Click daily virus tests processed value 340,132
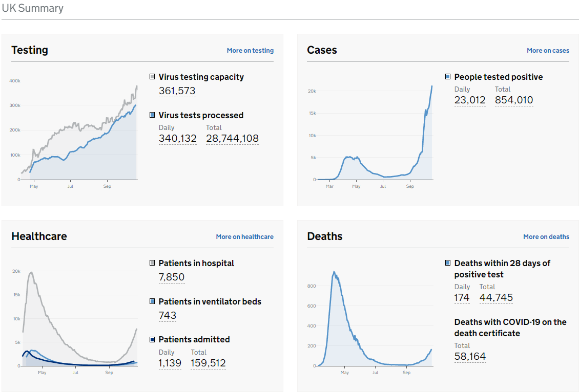579x392 pixels. (177, 139)
